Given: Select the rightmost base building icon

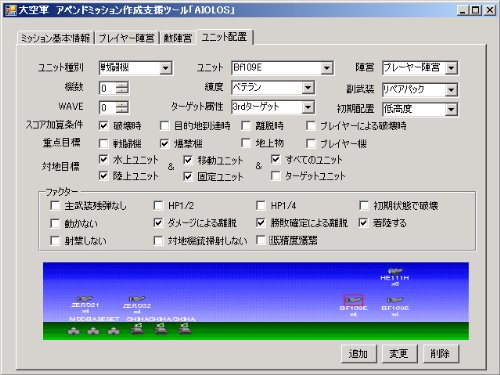Looking at the screenshot, I should [114, 331].
